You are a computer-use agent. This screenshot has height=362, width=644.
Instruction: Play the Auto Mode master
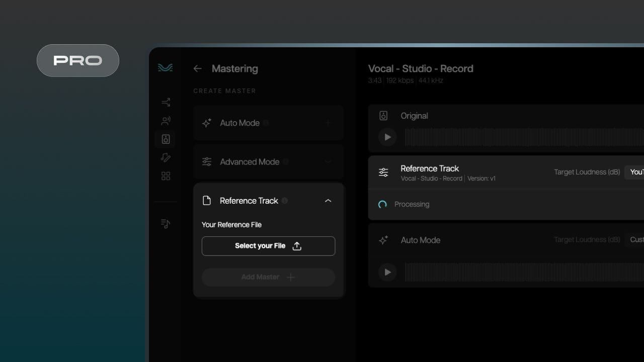point(387,272)
